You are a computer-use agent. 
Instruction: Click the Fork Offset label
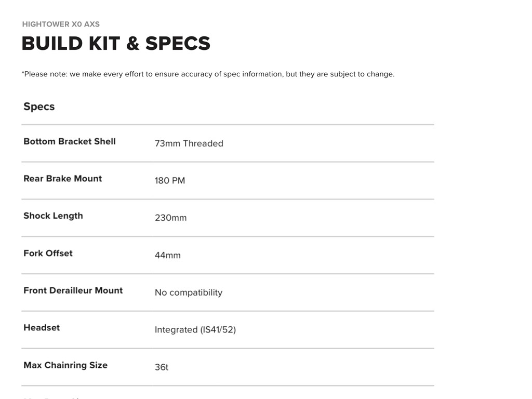48,253
